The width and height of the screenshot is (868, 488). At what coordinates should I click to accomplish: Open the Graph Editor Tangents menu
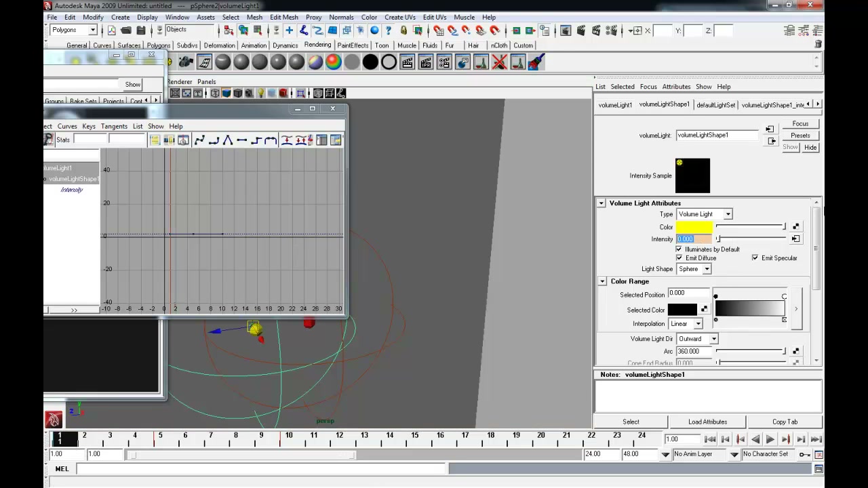[114, 126]
